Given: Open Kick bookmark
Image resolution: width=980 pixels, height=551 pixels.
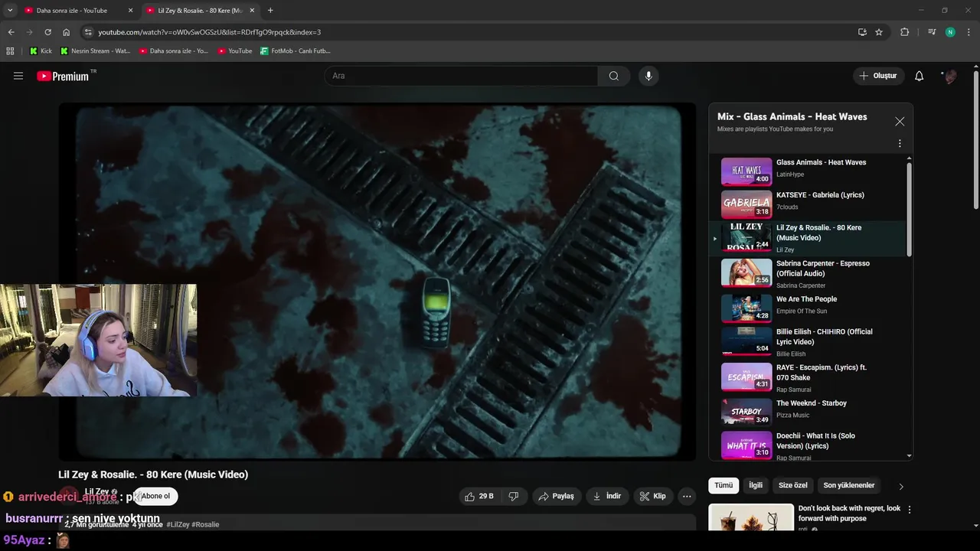Looking at the screenshot, I should (41, 51).
